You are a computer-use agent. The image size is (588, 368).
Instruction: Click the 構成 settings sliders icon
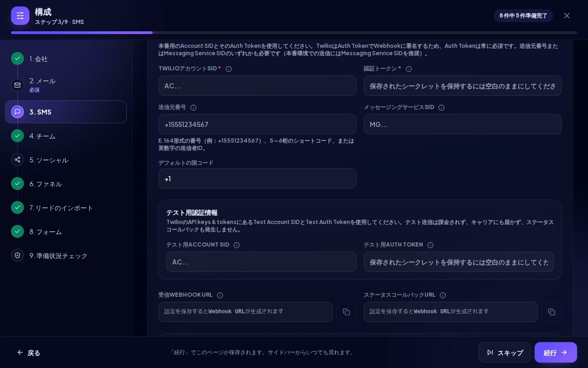pyautogui.click(x=20, y=16)
